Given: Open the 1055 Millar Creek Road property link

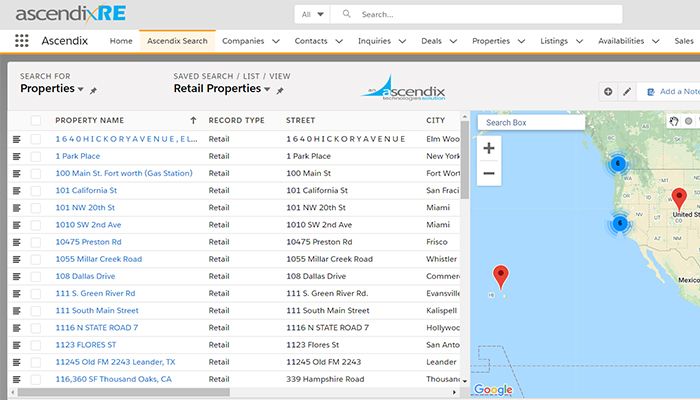Looking at the screenshot, I should click(98, 259).
